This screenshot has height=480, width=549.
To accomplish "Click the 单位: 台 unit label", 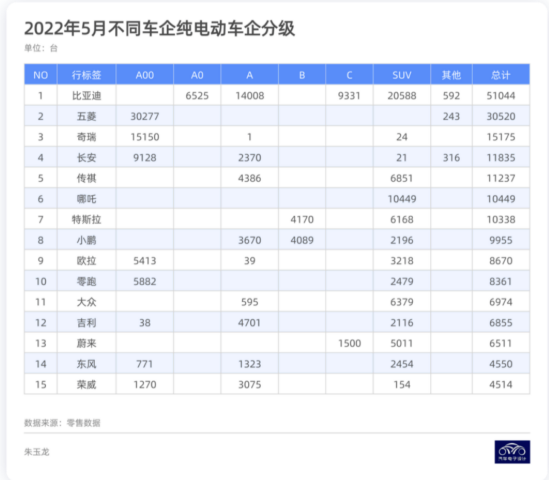I will (41, 48).
